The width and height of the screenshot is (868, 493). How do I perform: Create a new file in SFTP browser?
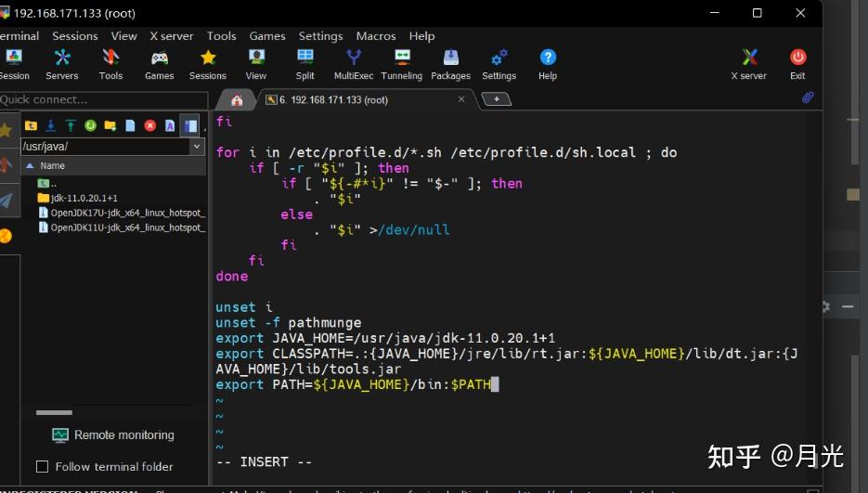point(130,125)
